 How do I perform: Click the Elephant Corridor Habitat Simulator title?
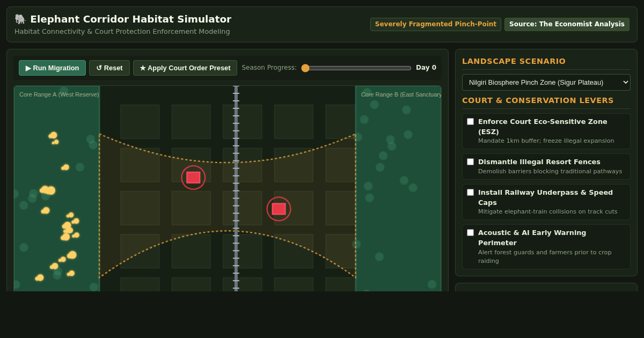(130, 19)
